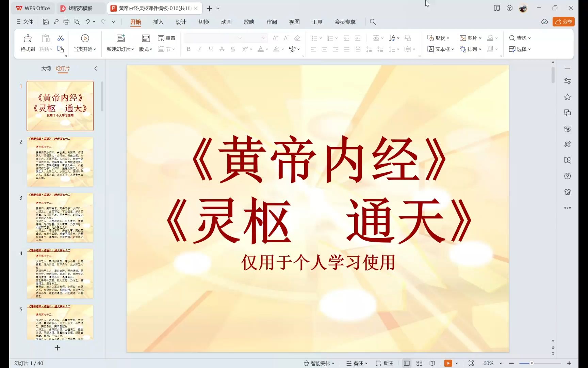This screenshot has width=588, height=368.
Task: Click zoom out minus button
Action: [x=511, y=363]
